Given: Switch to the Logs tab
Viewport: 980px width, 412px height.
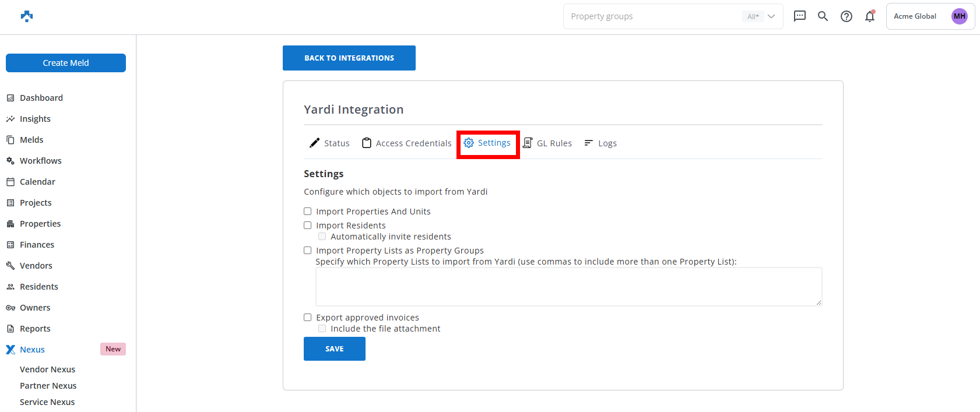Looking at the screenshot, I should (600, 143).
